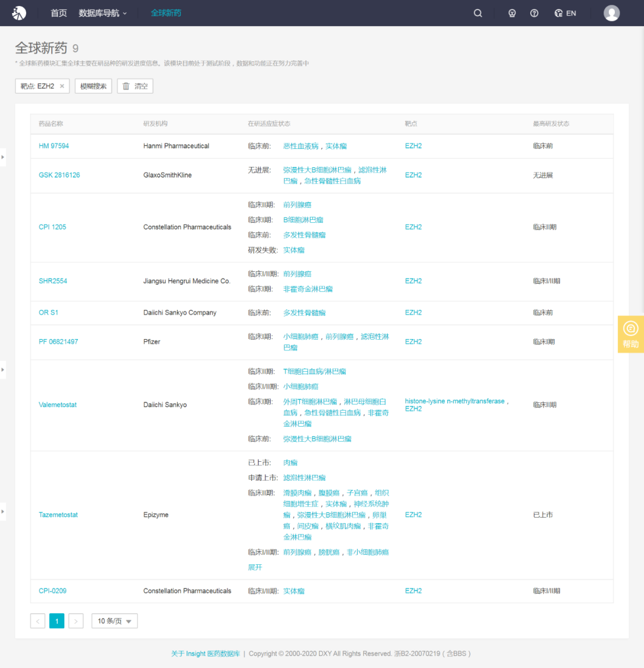This screenshot has width=644, height=668.
Task: Click 滤泡性淋巴瘤 under 申请上市
Action: 304,478
